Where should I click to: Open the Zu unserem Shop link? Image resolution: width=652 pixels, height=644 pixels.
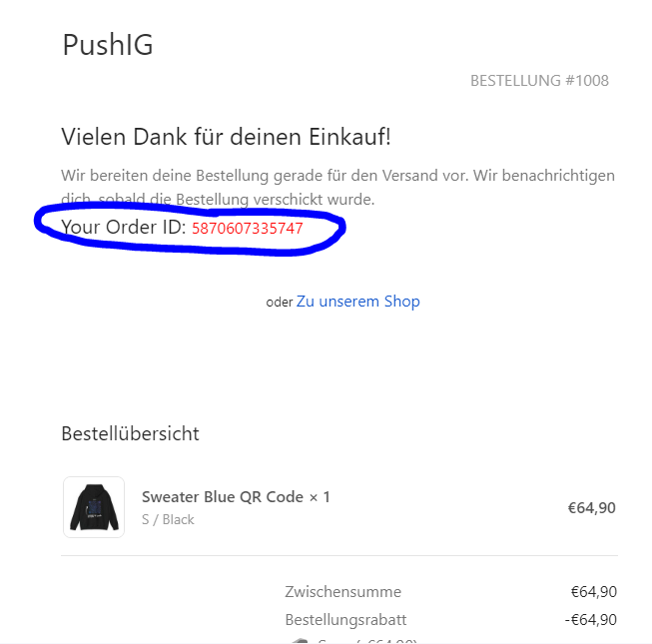358,302
